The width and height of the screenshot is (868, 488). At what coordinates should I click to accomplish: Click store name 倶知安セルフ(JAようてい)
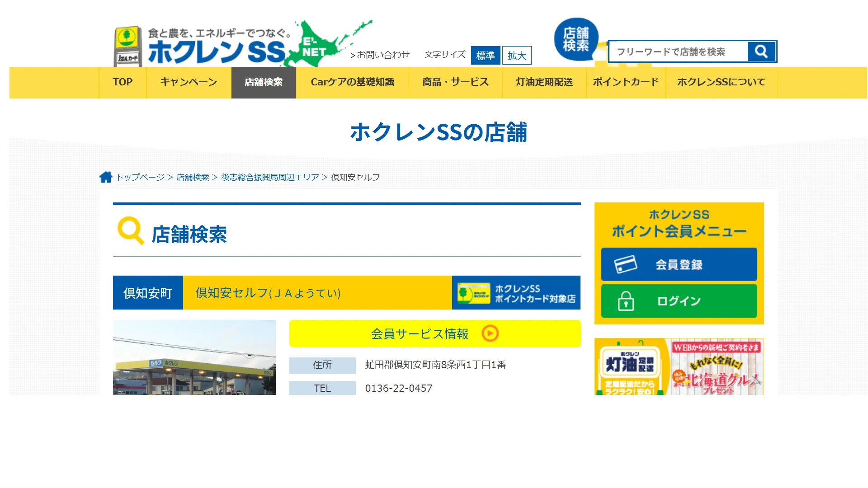click(x=268, y=293)
